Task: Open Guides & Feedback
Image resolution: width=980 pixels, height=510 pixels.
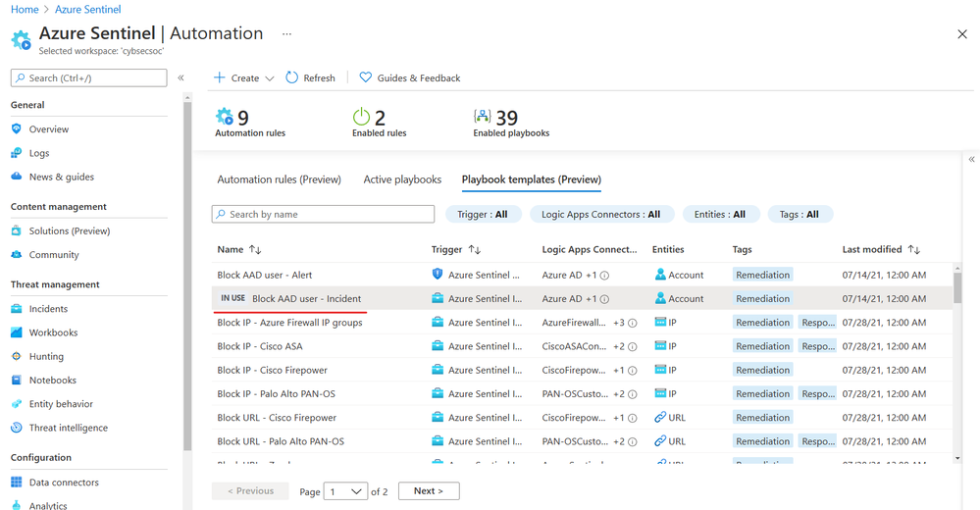Action: click(x=410, y=77)
